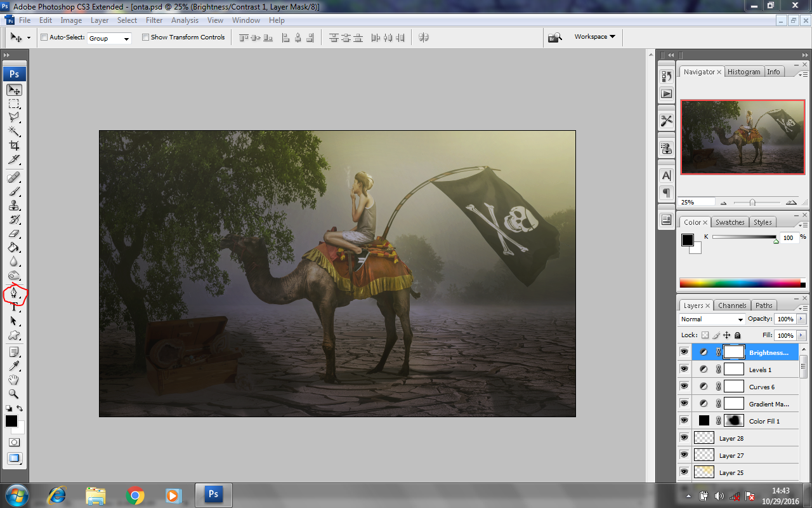Hide the Curves 6 adjustment layer

(684, 386)
